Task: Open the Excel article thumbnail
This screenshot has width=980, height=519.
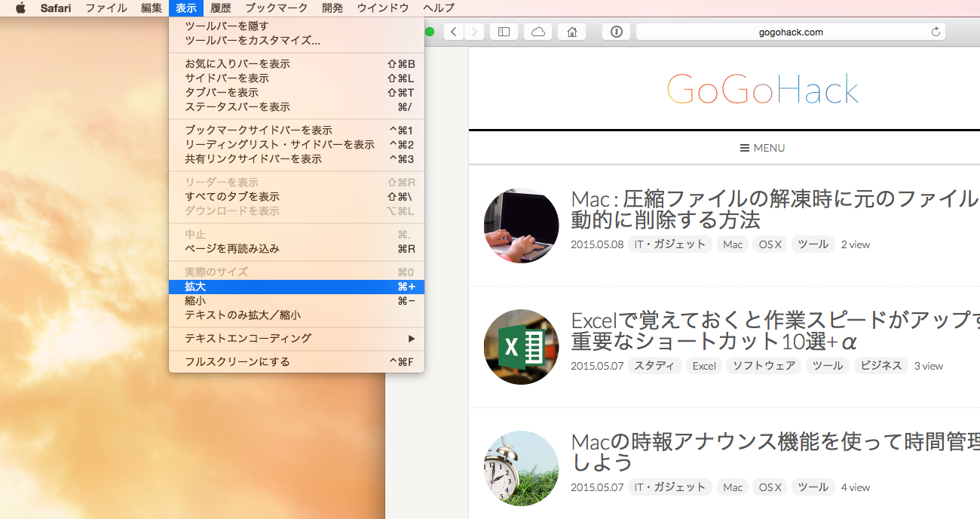Action: 521,347
